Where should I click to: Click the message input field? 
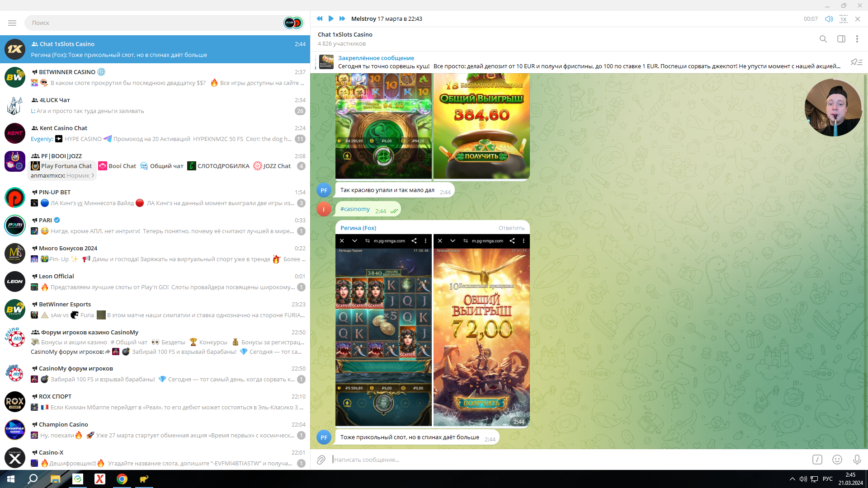[x=542, y=460]
